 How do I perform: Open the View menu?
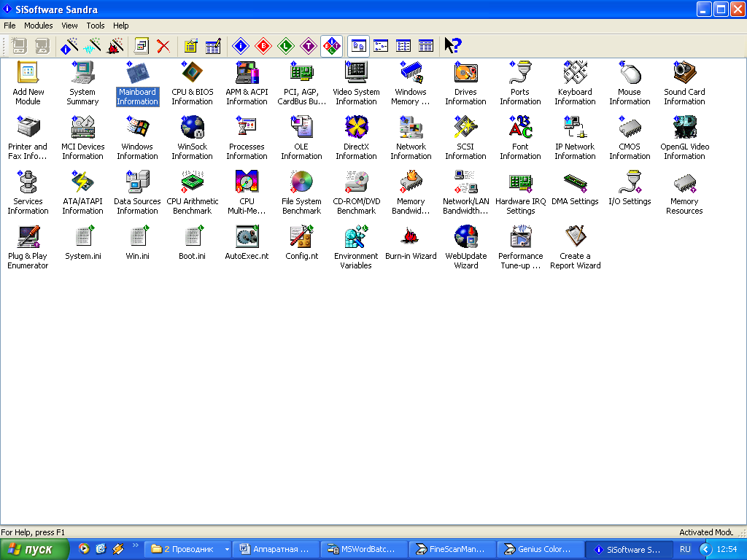click(69, 26)
